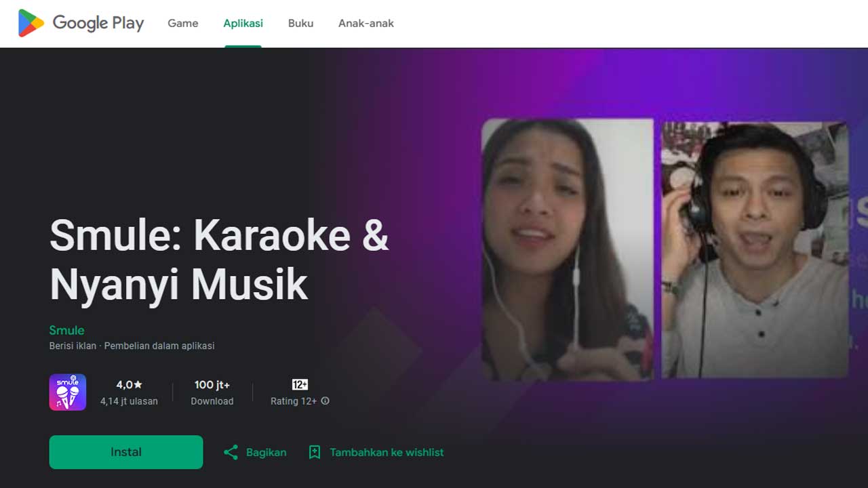Click the Smule app icon
Viewport: 868px width, 488px height.
[68, 392]
